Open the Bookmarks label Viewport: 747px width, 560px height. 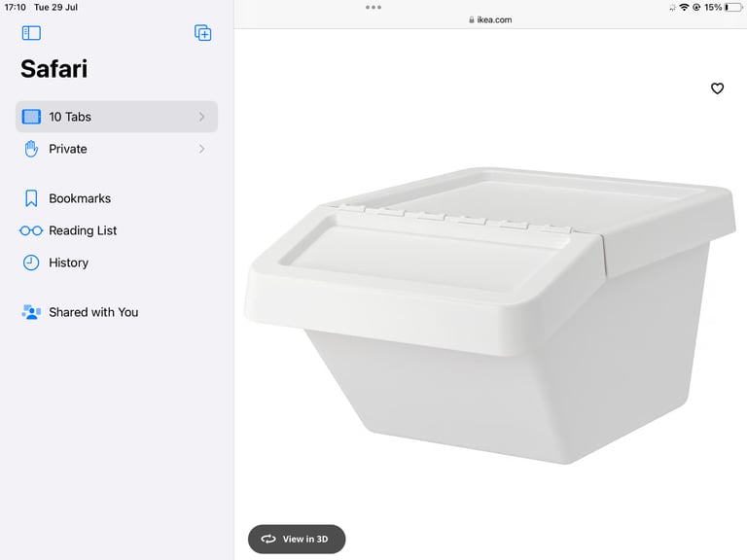pyautogui.click(x=80, y=198)
